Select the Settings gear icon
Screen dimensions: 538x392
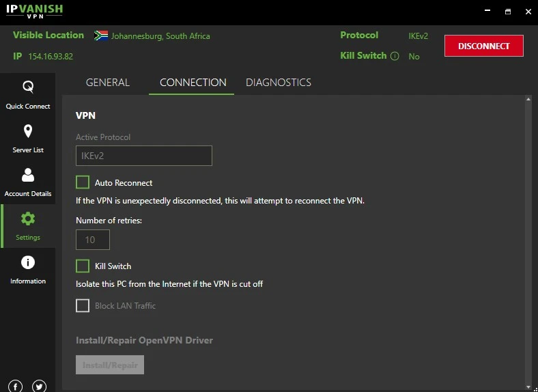click(28, 219)
